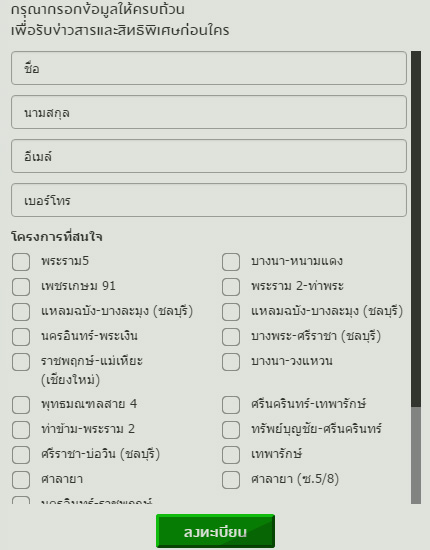Check นครอินทร์-พระเงิน project option
This screenshot has width=430, height=550.
pos(21,337)
